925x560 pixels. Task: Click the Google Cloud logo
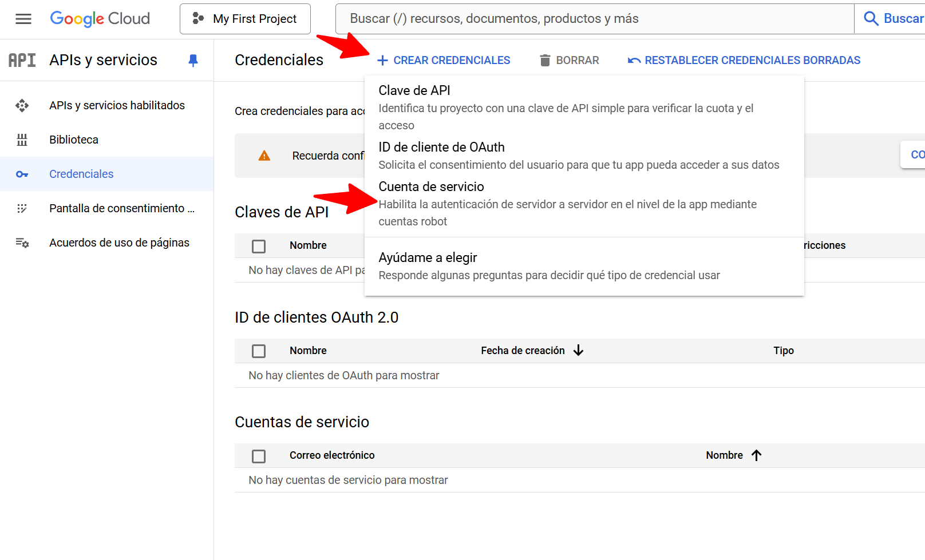coord(100,19)
